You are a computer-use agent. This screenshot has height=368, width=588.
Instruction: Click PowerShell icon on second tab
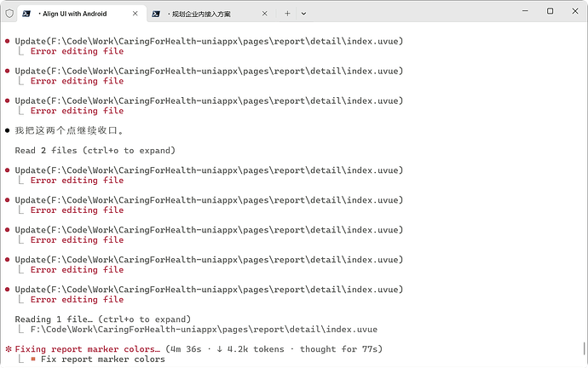[x=156, y=14]
